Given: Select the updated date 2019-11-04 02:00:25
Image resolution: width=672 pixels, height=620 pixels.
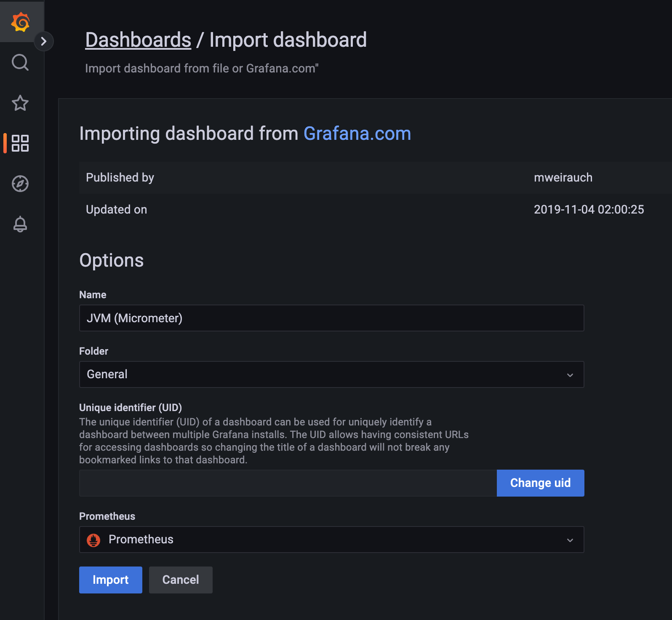Looking at the screenshot, I should pos(589,210).
